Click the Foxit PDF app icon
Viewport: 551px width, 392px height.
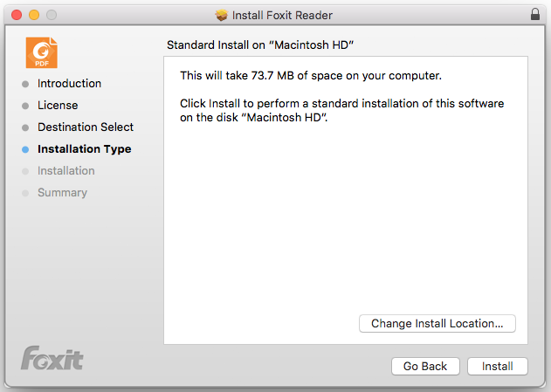(x=41, y=52)
